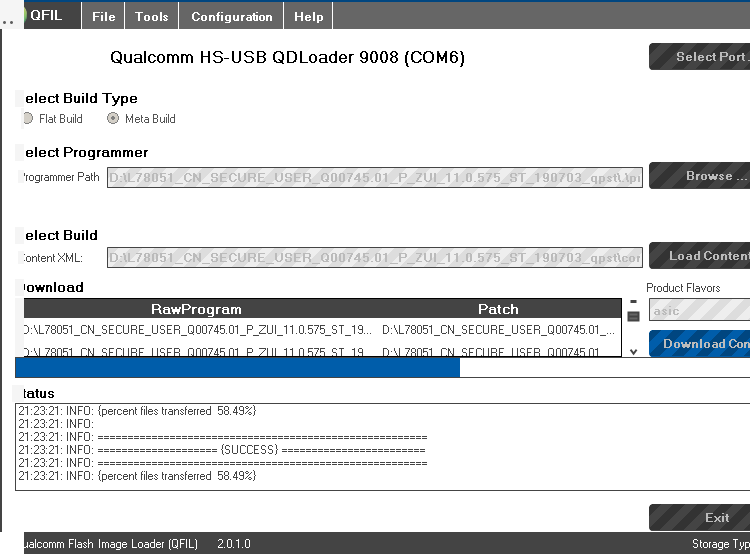This screenshot has width=750, height=554.
Task: Open the Product Flavors asic dropdown
Action: [x=699, y=310]
